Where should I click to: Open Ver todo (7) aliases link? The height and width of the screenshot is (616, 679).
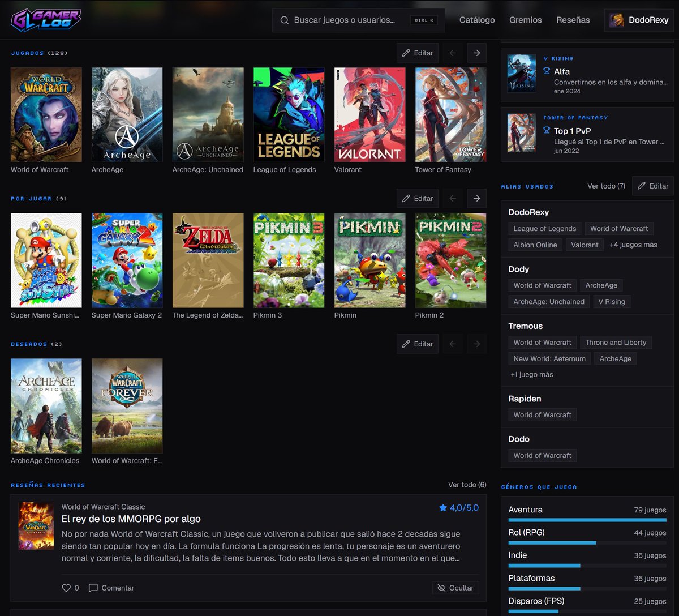tap(606, 186)
